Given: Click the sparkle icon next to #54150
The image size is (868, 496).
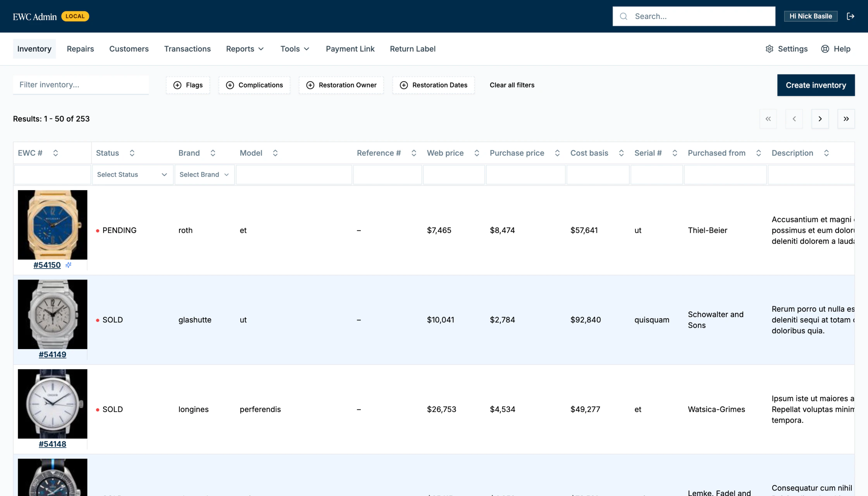Looking at the screenshot, I should tap(69, 265).
